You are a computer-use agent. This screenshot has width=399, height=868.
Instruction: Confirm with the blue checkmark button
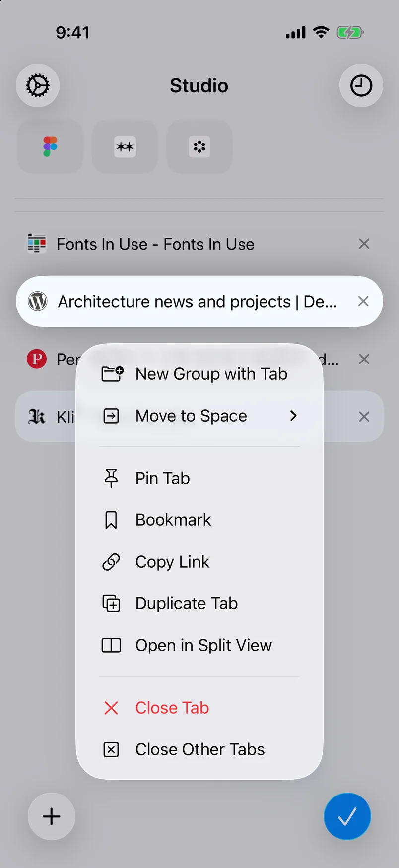tap(347, 816)
